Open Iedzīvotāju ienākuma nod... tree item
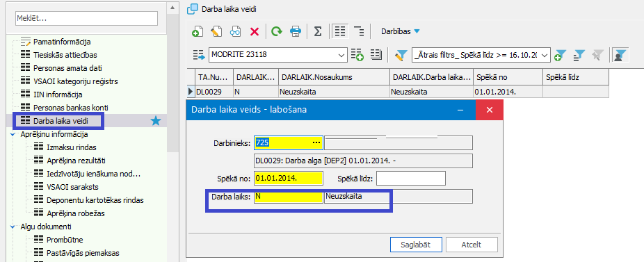 coord(94,174)
